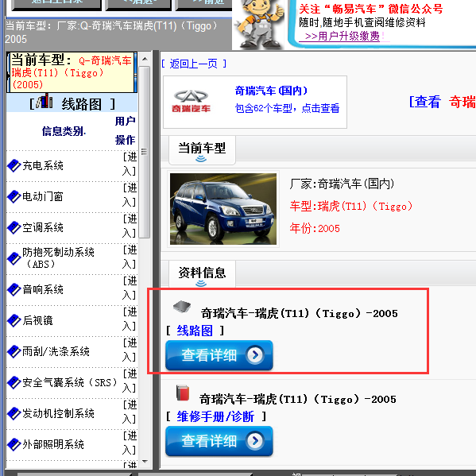This screenshot has width=476, height=476.
Task: Click the 车型:瑞虎(T11) (Tiggo) text
Action: (x=351, y=207)
